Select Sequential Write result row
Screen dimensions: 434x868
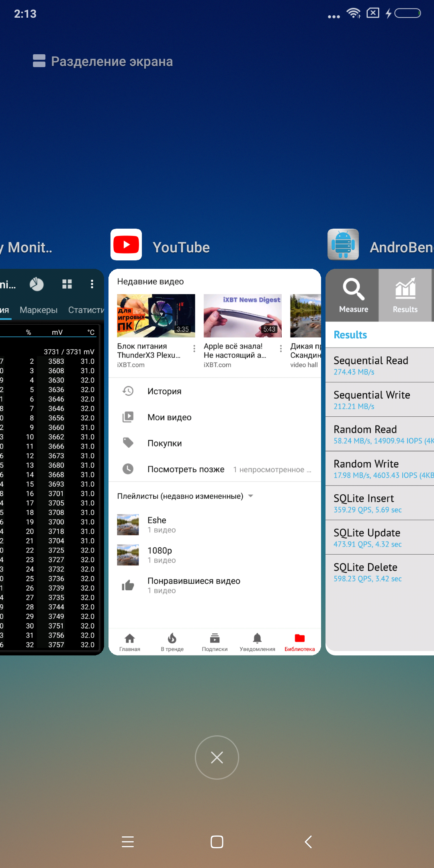pyautogui.click(x=380, y=400)
